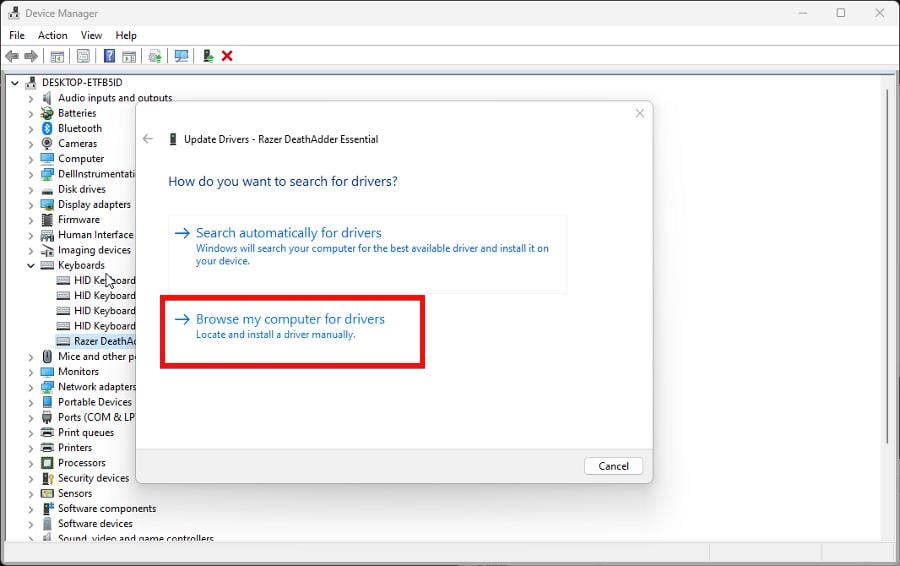900x566 pixels.
Task: Collapse the DESKTOP-ETFB5ID root node
Action: (15, 83)
